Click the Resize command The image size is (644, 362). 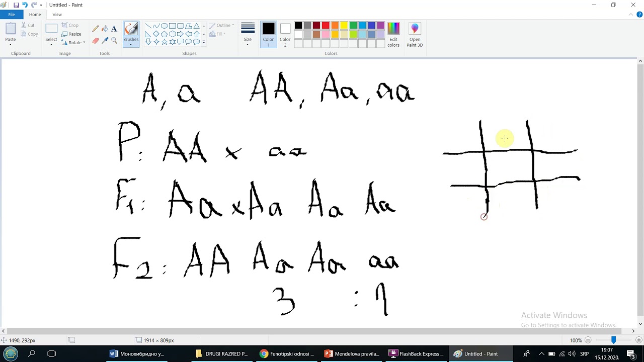coord(71,34)
